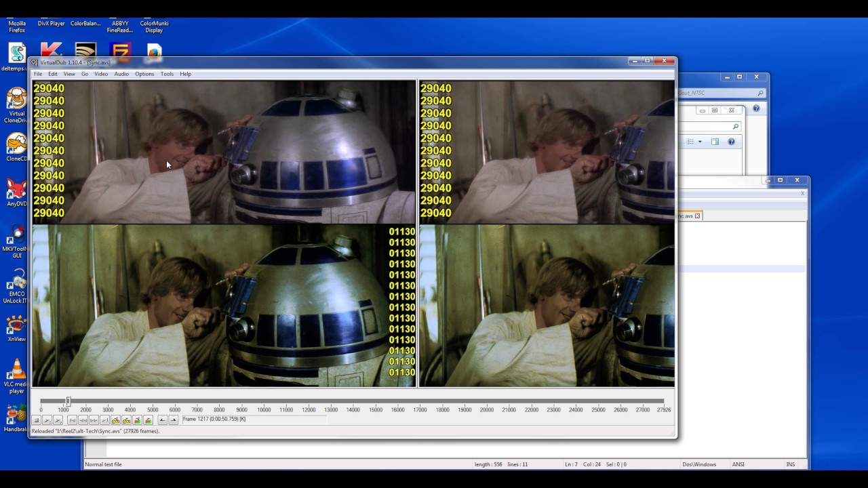The height and width of the screenshot is (488, 868).
Task: Click "Ln : 7 Col : 24" status text
Action: pyautogui.click(x=583, y=464)
